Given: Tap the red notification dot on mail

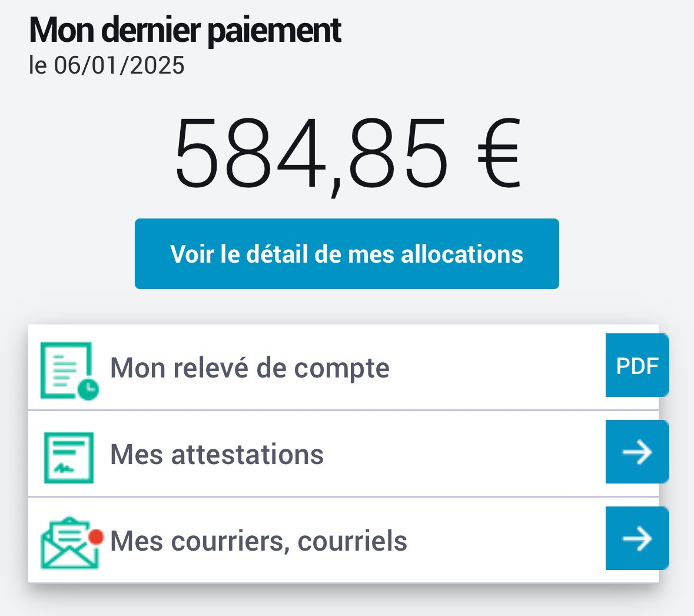Looking at the screenshot, I should tap(95, 536).
